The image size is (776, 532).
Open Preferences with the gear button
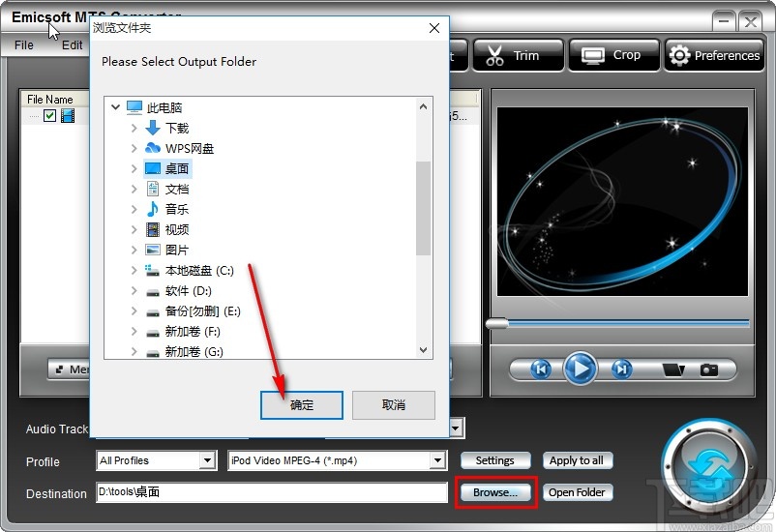point(714,55)
